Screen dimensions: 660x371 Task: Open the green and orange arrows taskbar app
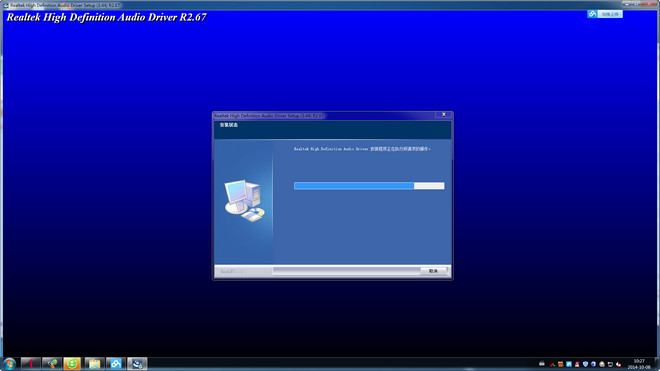(52, 364)
